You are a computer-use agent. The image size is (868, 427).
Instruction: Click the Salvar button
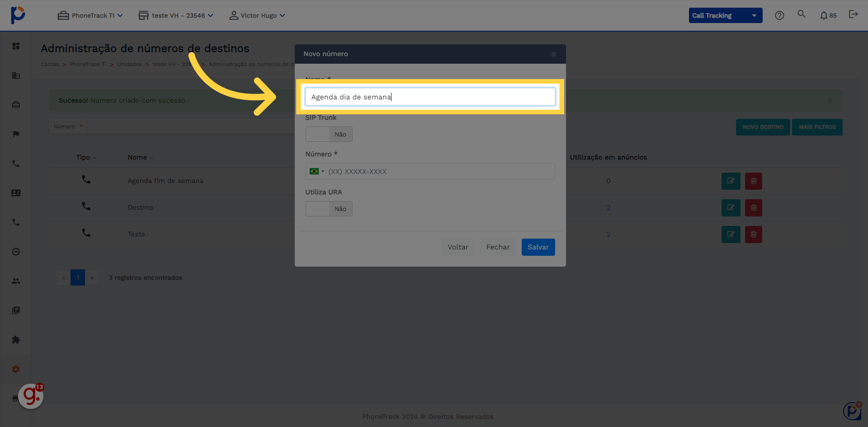(x=538, y=247)
